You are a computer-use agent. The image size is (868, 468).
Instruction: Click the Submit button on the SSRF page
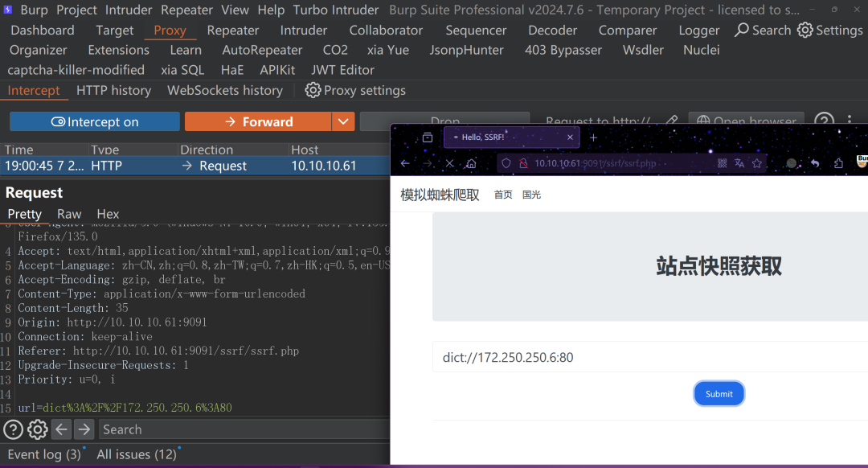[719, 394]
